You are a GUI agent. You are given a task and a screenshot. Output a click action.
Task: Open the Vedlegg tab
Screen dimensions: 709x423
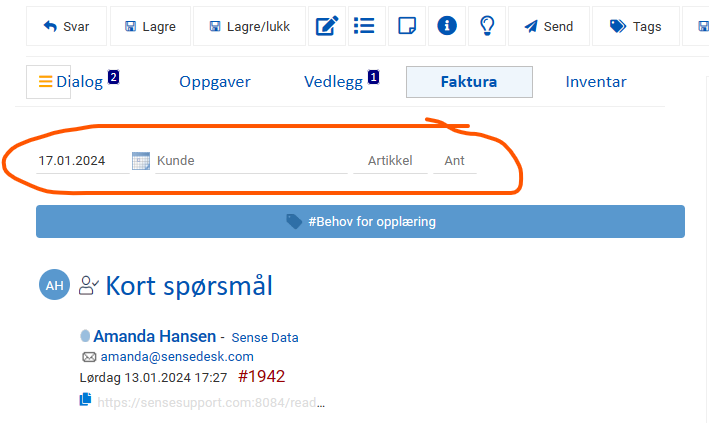333,82
